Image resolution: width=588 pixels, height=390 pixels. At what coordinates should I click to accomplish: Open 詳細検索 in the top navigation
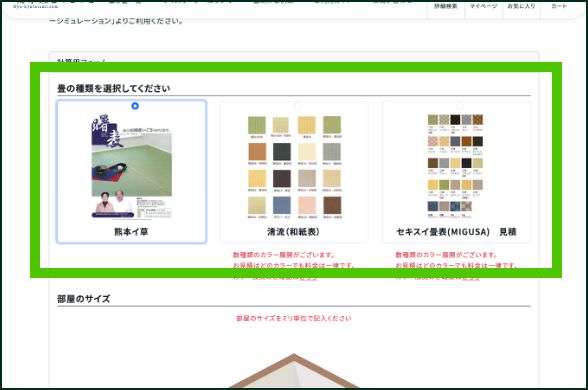click(x=446, y=6)
